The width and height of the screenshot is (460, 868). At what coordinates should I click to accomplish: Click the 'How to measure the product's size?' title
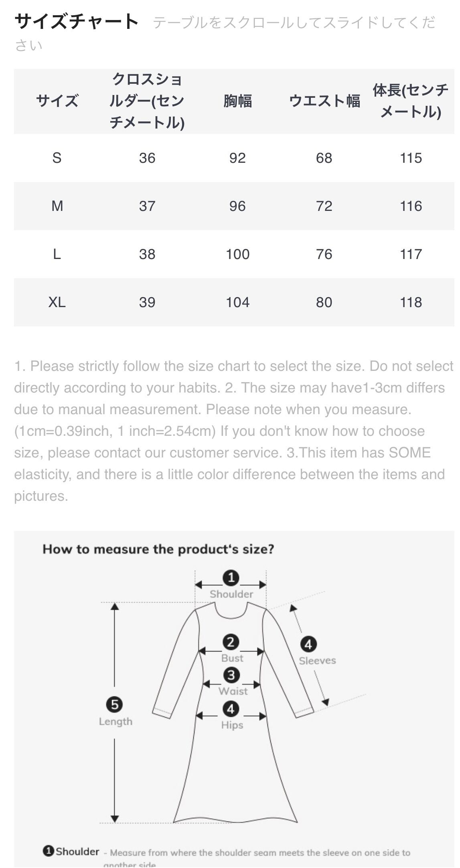(x=158, y=549)
